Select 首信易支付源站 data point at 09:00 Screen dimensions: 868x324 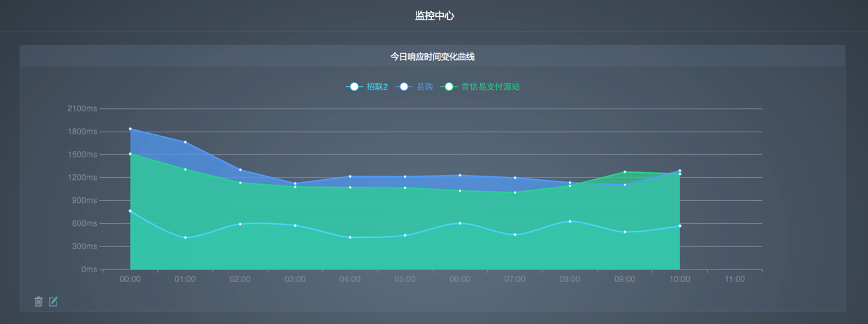click(625, 172)
